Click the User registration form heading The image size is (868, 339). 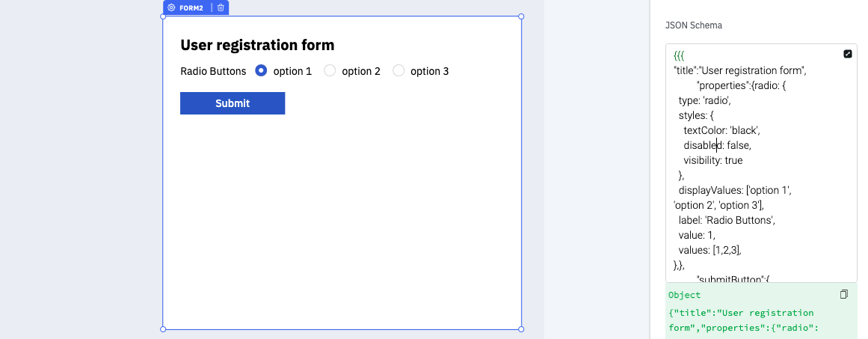pos(257,45)
